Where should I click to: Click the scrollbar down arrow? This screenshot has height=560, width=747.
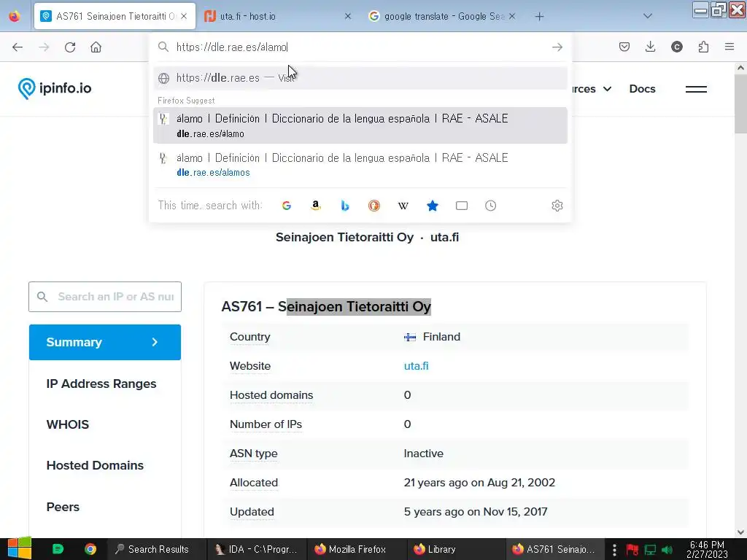740,532
